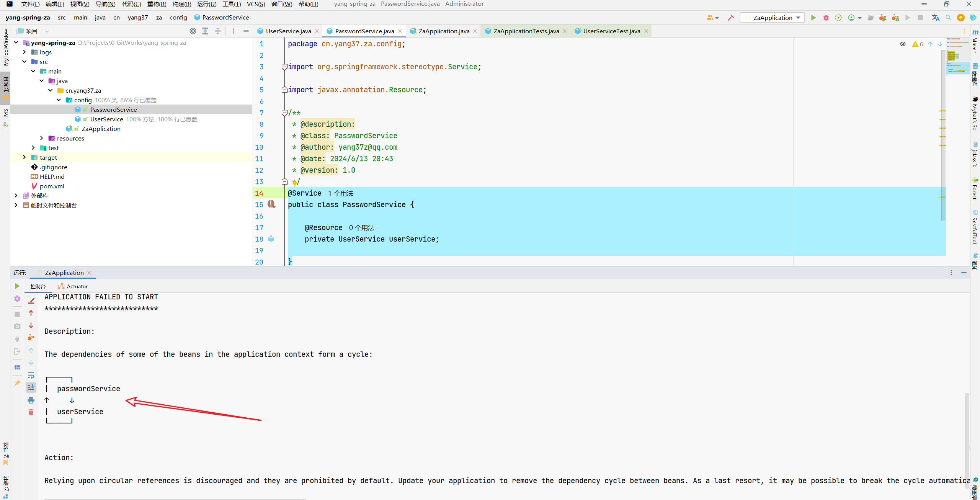
Task: Select HELP.md in the project tree
Action: click(52, 176)
